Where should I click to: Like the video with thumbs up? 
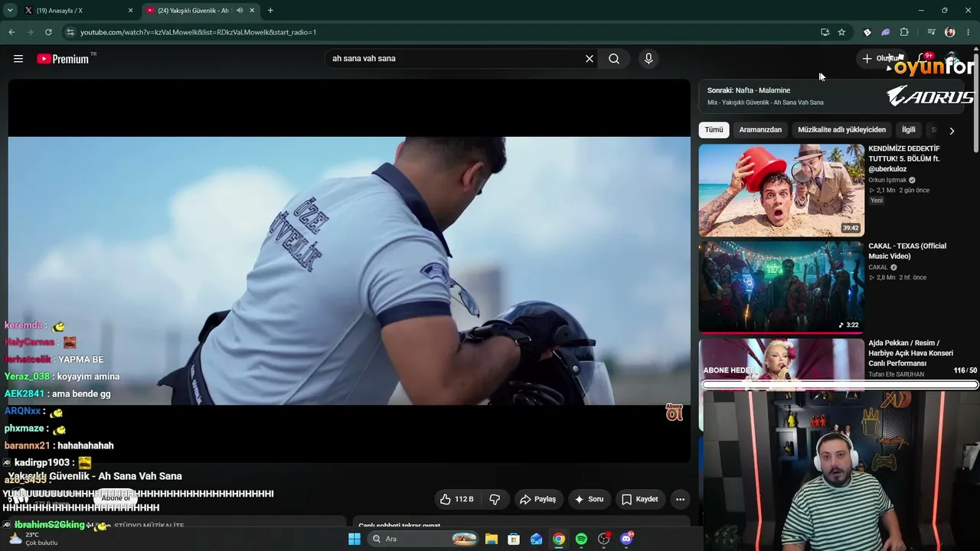(456, 499)
